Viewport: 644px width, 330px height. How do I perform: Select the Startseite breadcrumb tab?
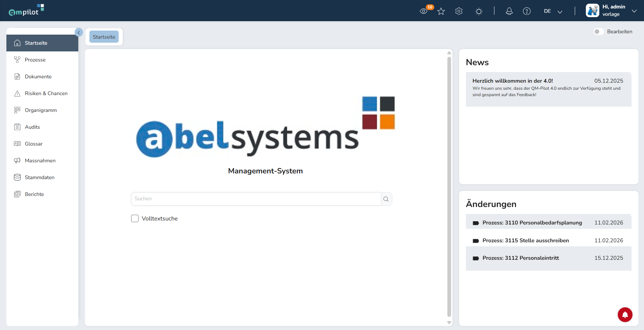pyautogui.click(x=104, y=37)
